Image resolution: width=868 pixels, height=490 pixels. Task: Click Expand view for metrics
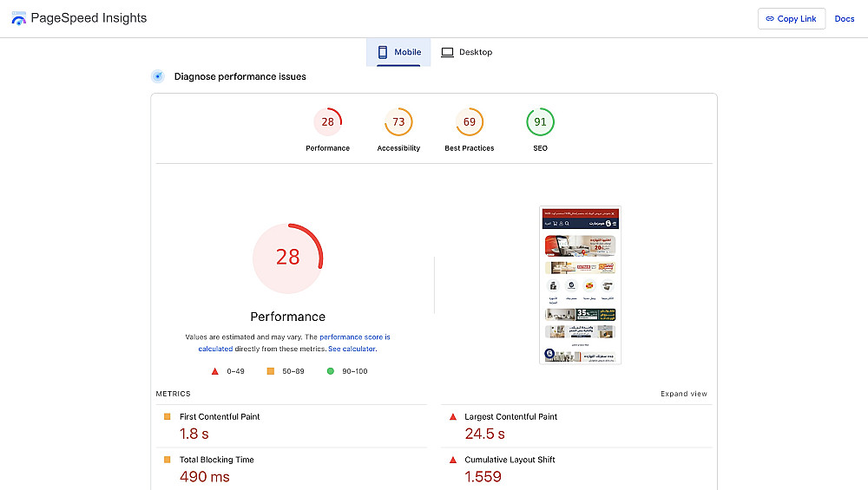coord(684,394)
